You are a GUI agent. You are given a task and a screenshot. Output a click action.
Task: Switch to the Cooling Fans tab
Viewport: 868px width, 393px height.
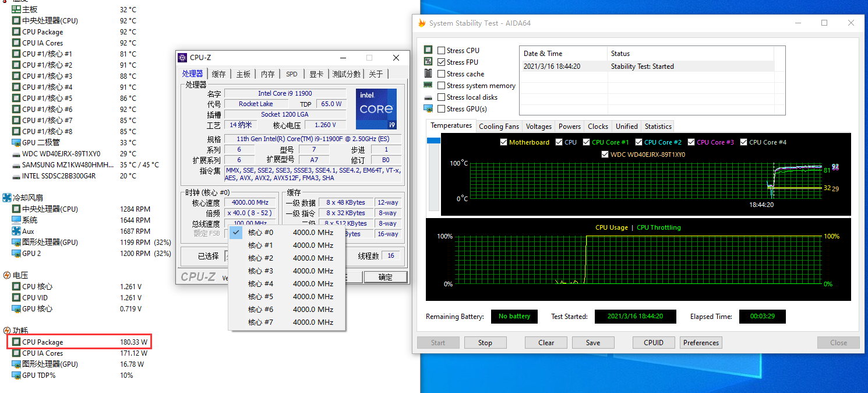click(x=499, y=126)
